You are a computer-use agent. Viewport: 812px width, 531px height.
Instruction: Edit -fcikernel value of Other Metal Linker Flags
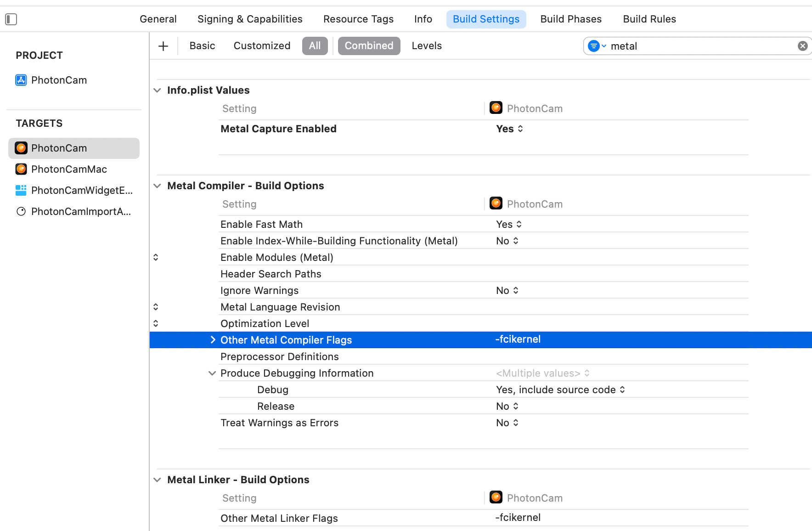pos(518,518)
